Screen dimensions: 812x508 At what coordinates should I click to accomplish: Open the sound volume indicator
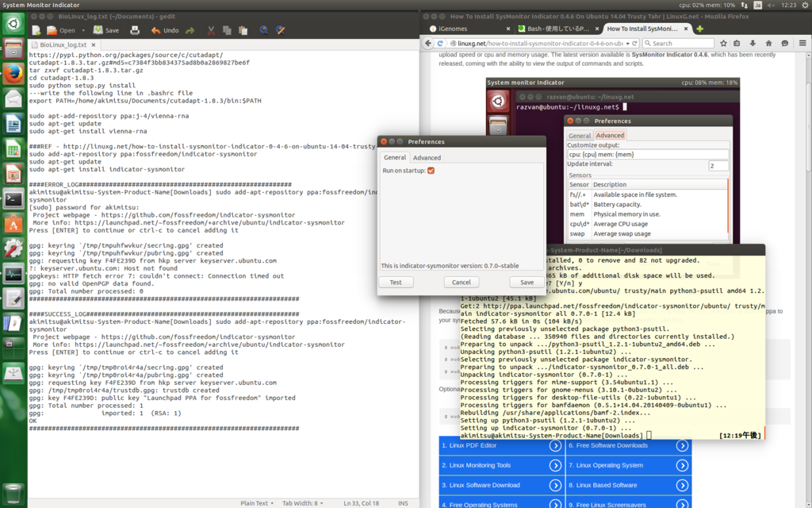tap(771, 5)
